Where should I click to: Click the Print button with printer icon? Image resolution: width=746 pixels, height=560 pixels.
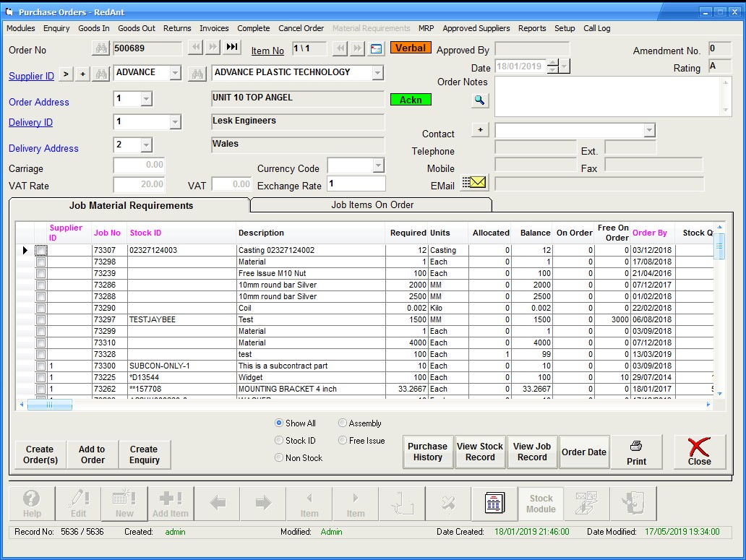point(636,452)
